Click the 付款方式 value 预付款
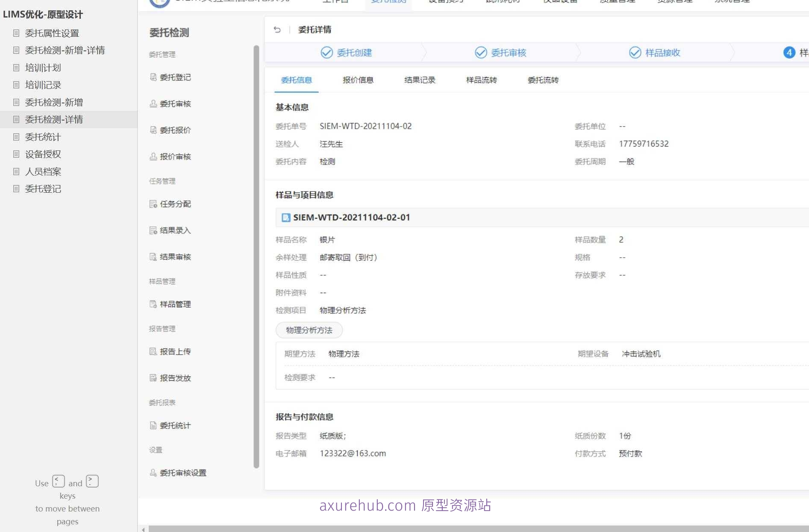This screenshot has width=809, height=532. (630, 453)
